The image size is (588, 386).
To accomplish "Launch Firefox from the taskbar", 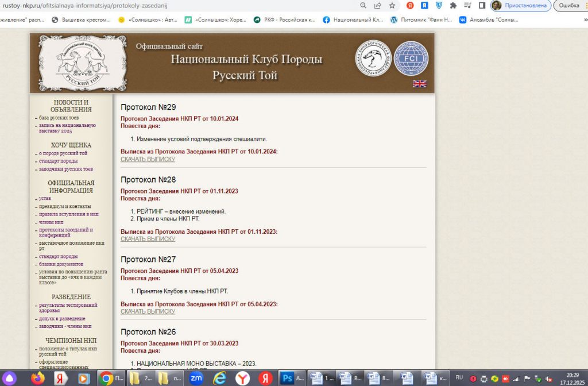I will tap(37, 378).
